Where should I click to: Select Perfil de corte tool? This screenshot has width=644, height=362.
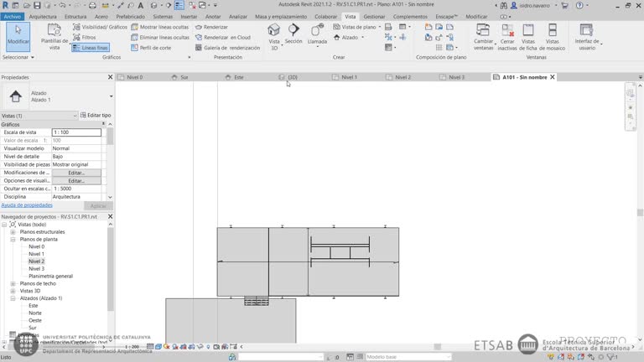pos(151,48)
